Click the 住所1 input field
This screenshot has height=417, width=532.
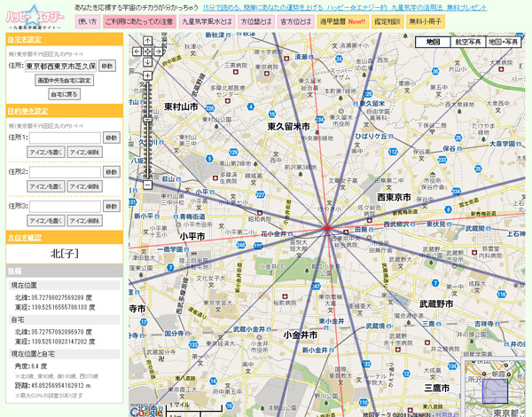[x=65, y=138]
